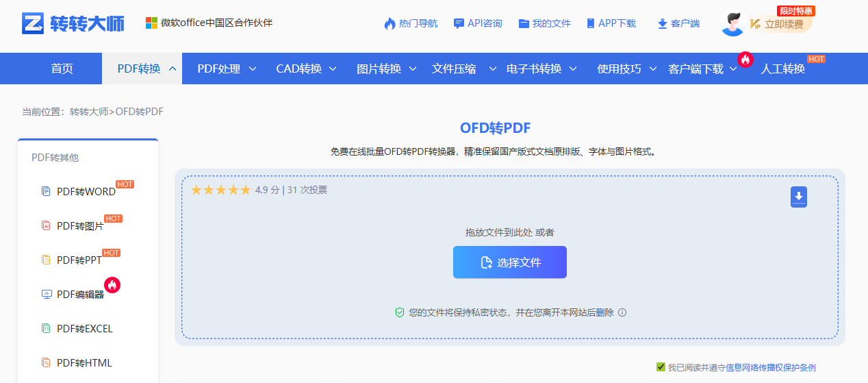Image resolution: width=868 pixels, height=383 pixels.
Task: Click the 转转大师 logo icon
Action: point(33,23)
